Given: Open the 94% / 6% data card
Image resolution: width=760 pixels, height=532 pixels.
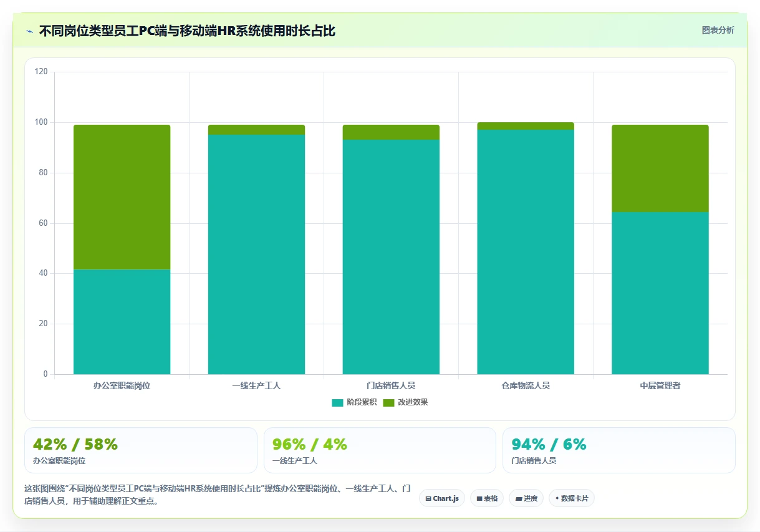Looking at the screenshot, I should point(619,450).
